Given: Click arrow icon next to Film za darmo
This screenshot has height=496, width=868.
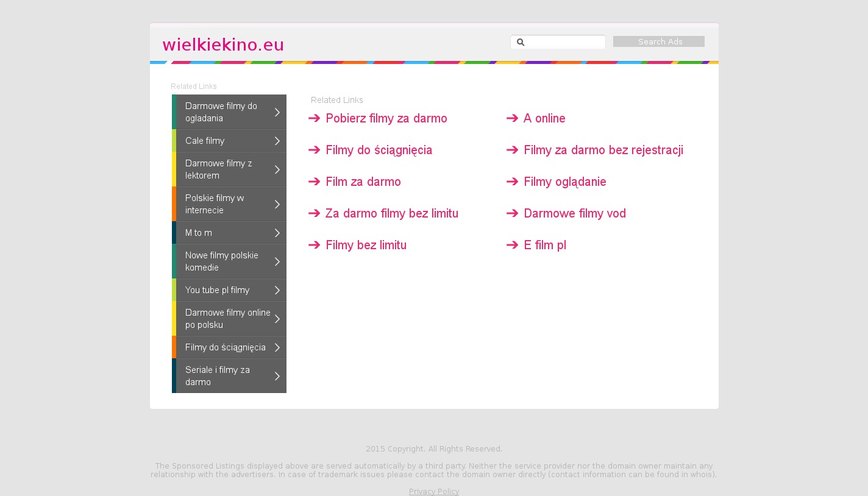Looking at the screenshot, I should click(x=314, y=182).
